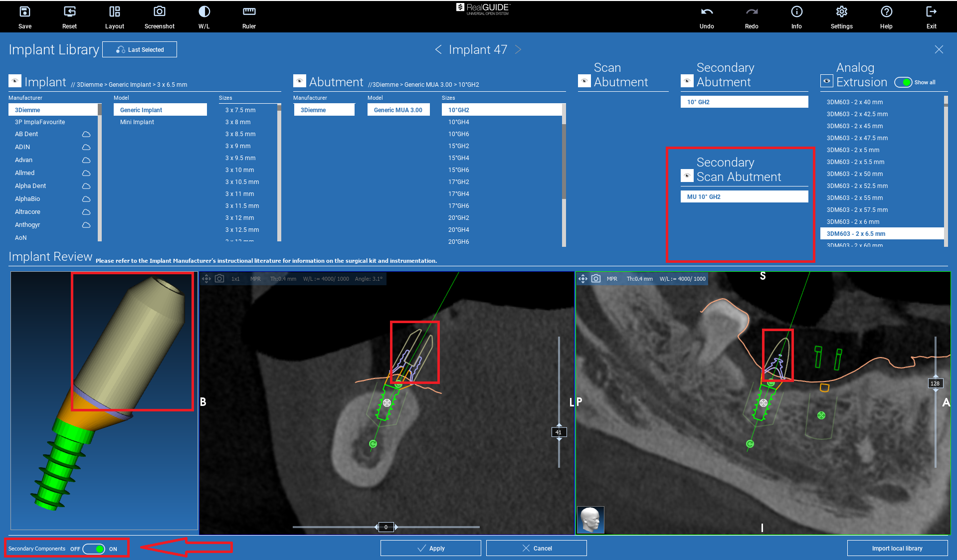Hide the Abutment using its eye icon
Image resolution: width=957 pixels, height=560 pixels.
point(300,81)
